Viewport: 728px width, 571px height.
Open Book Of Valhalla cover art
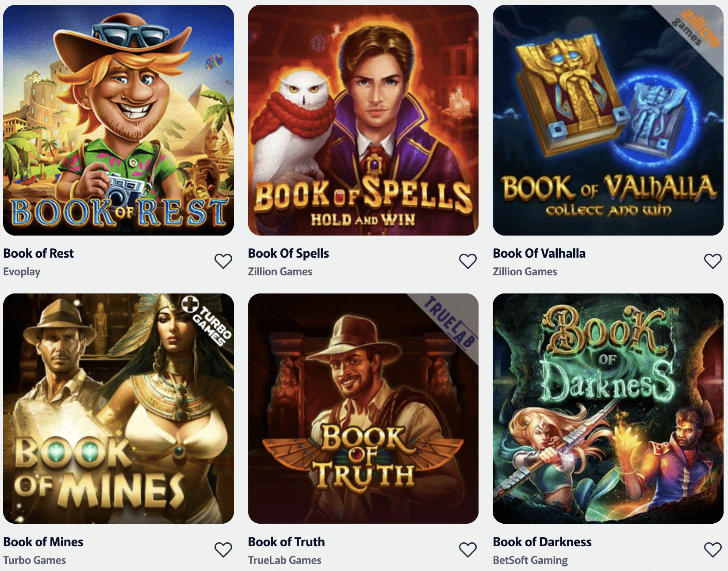pyautogui.click(x=608, y=120)
